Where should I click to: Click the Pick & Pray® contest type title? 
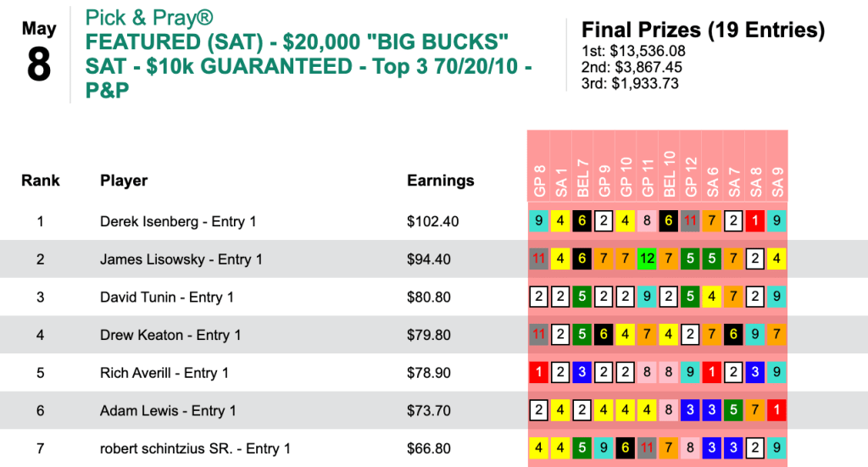click(x=149, y=17)
